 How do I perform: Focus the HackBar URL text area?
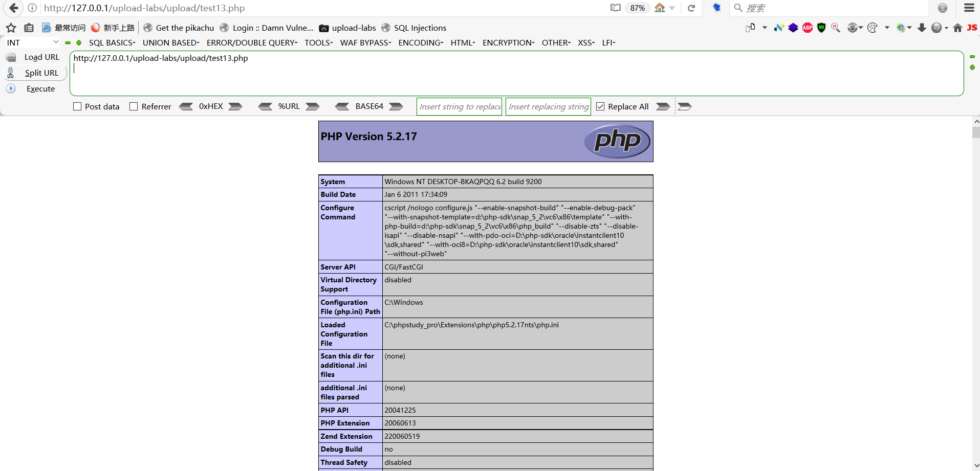(x=516, y=73)
